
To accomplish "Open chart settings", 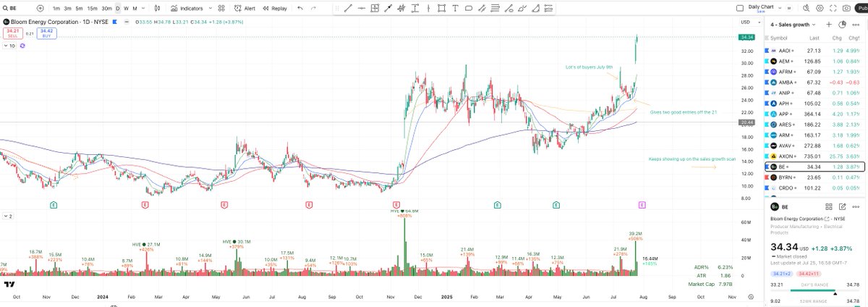I will pyautogui.click(x=820, y=8).
